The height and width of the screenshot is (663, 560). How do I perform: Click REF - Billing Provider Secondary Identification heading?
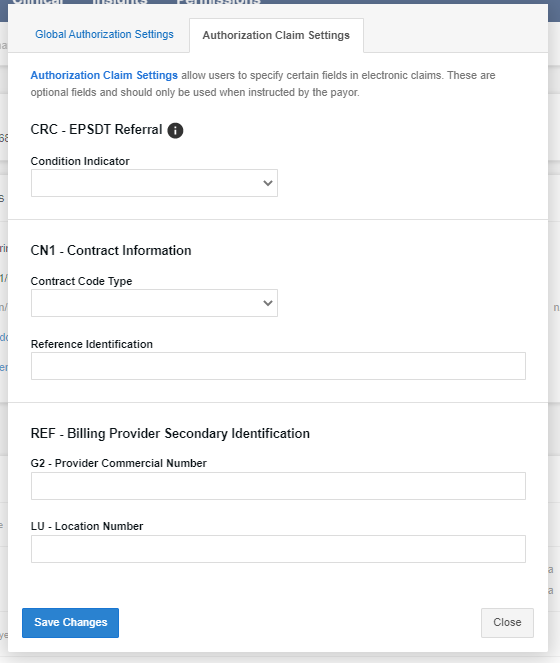[x=170, y=433]
